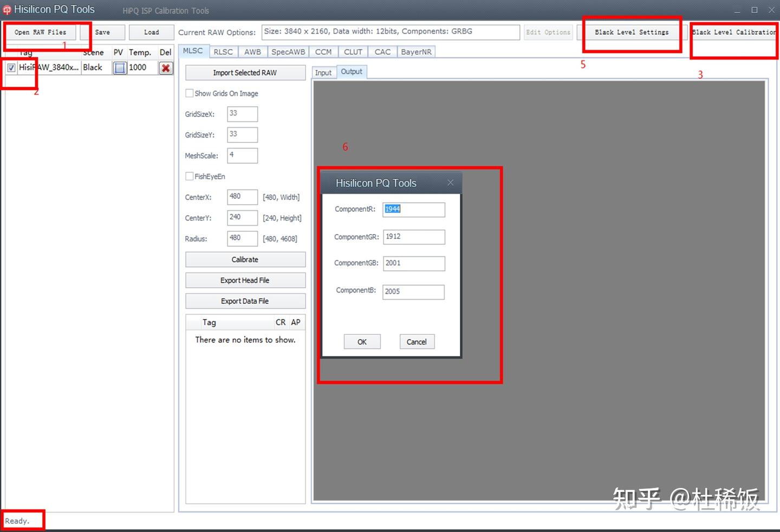
Task: Click the ComponentB field
Action: (x=413, y=292)
